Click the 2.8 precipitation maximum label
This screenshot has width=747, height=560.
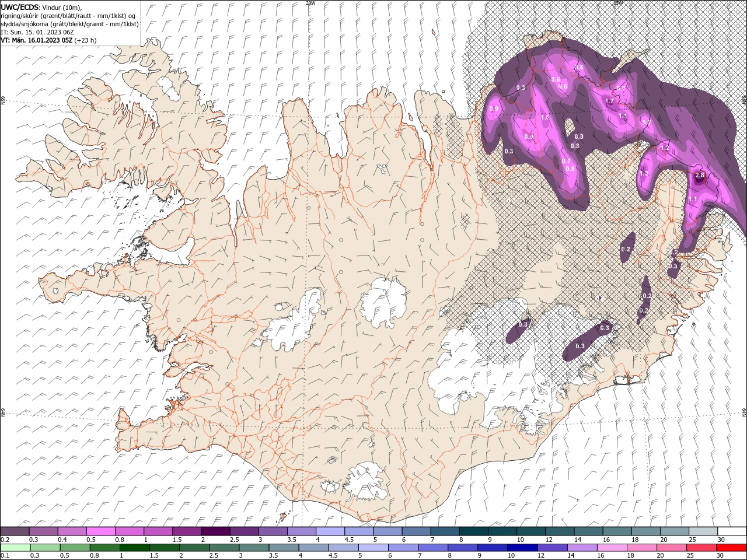point(700,175)
